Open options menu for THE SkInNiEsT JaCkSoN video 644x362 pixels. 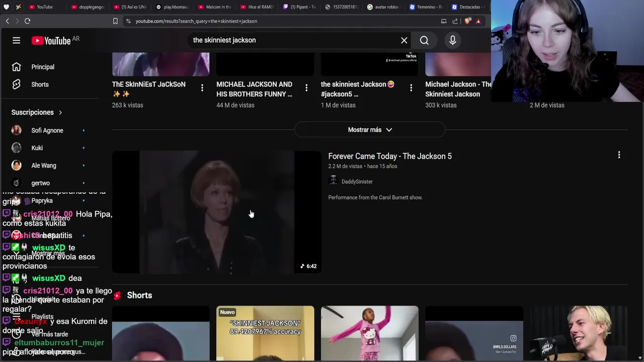click(x=202, y=88)
